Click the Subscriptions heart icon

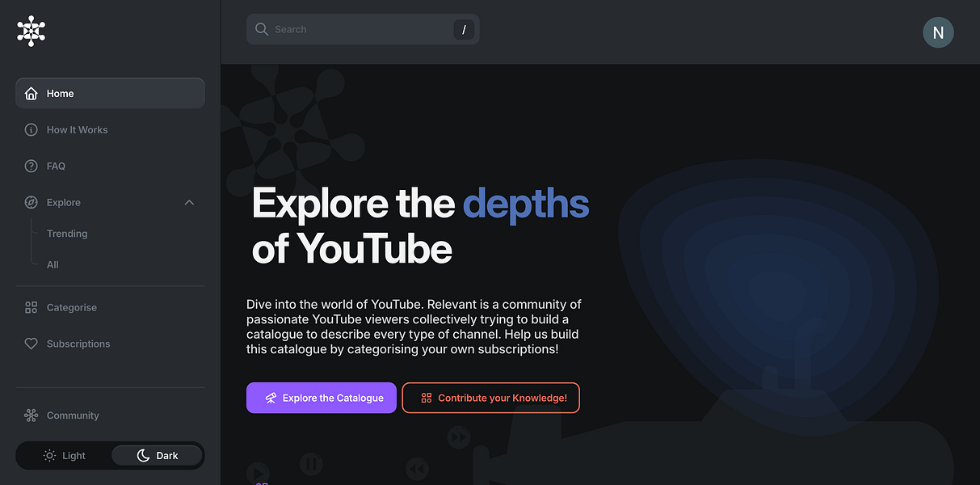tap(31, 344)
